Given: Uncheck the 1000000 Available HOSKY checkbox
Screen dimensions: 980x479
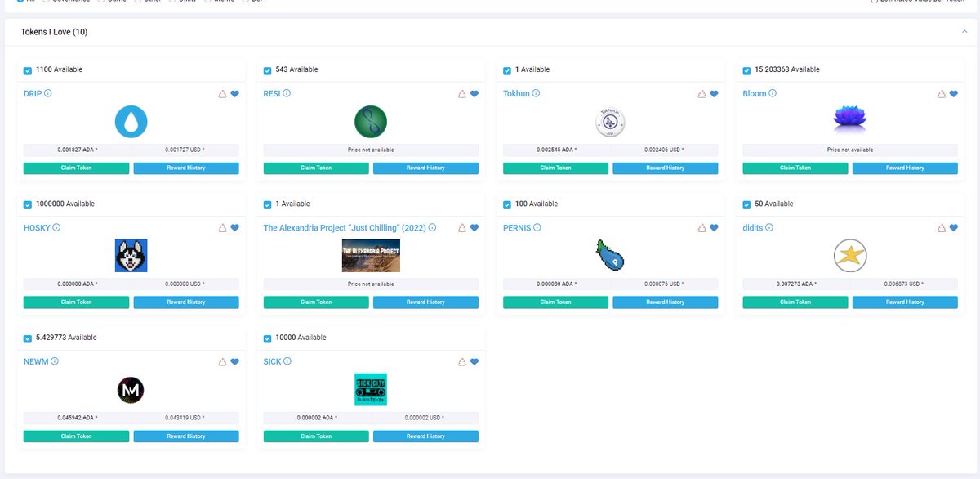Looking at the screenshot, I should 28,204.
